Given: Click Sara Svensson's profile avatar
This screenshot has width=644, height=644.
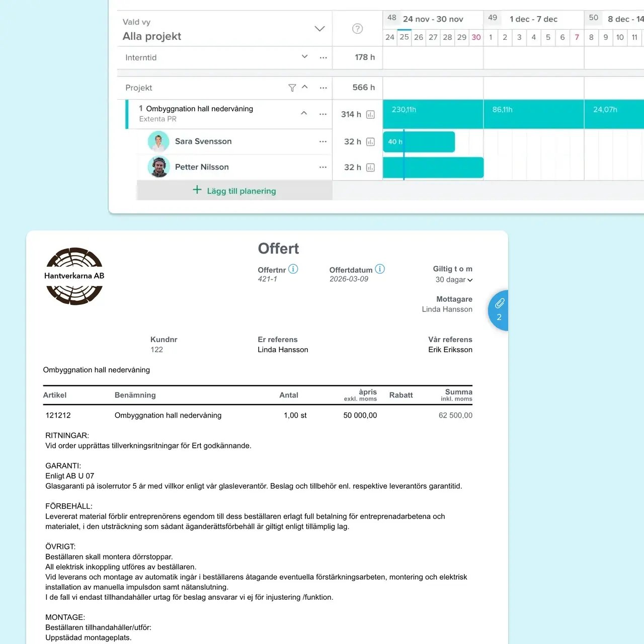Looking at the screenshot, I should (x=158, y=141).
